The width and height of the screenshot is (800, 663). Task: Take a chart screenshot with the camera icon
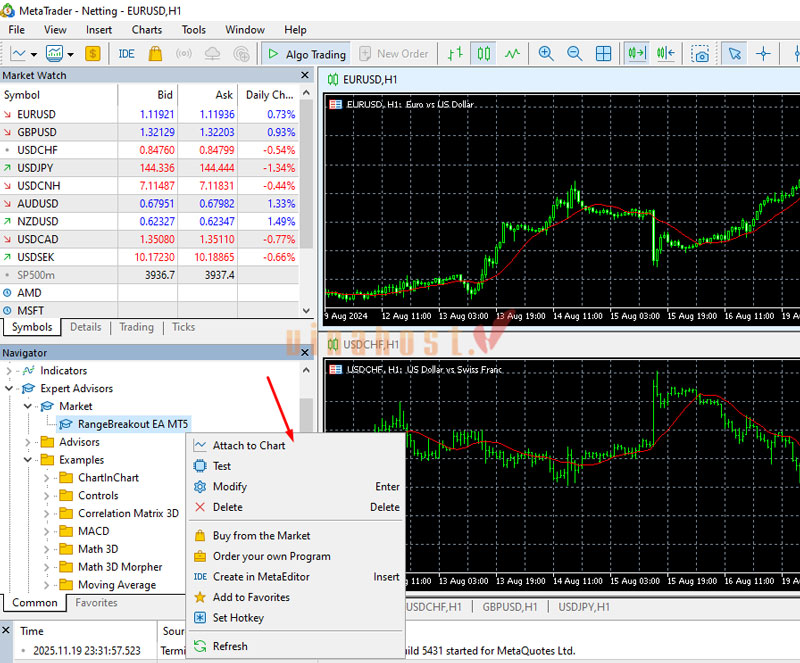[700, 54]
